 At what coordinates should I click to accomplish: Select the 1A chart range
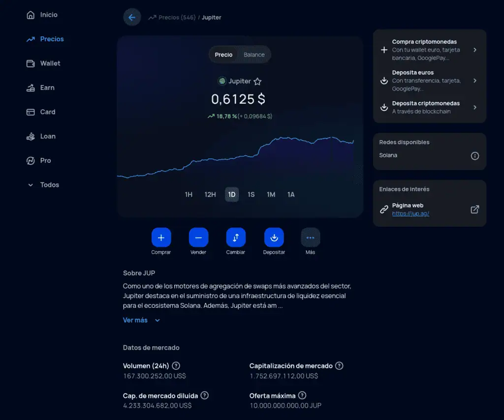tap(291, 195)
